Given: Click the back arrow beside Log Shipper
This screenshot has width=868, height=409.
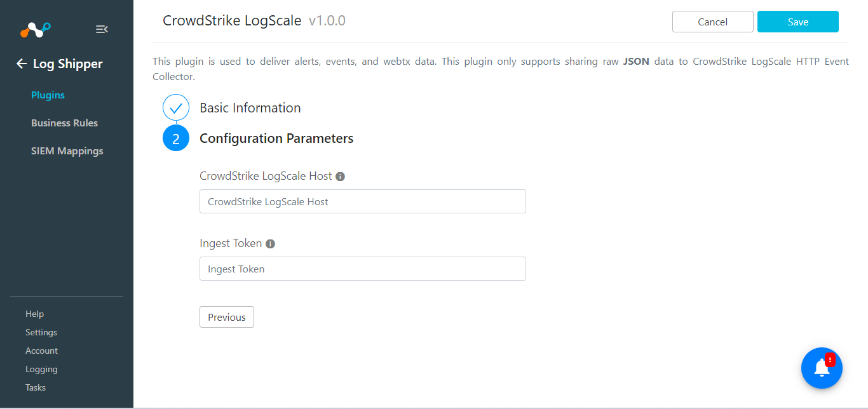Looking at the screenshot, I should (22, 64).
